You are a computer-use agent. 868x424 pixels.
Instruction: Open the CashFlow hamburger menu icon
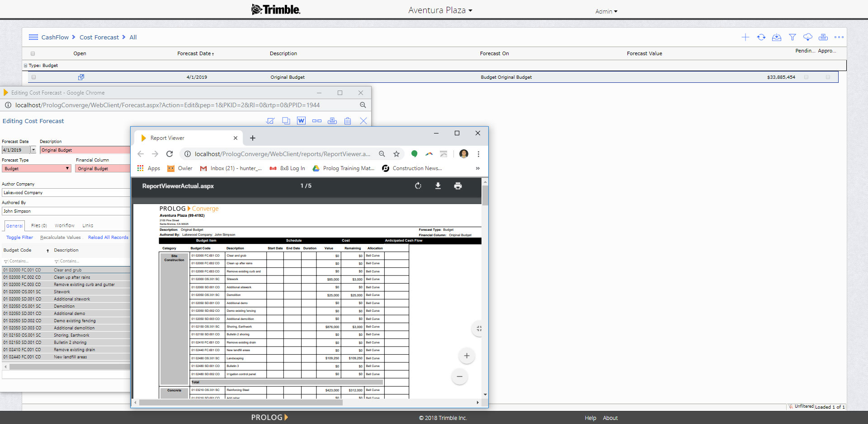33,37
